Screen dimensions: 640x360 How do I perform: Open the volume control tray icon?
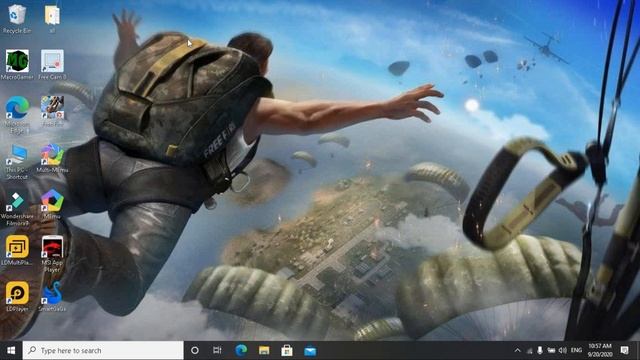[x=562, y=351]
